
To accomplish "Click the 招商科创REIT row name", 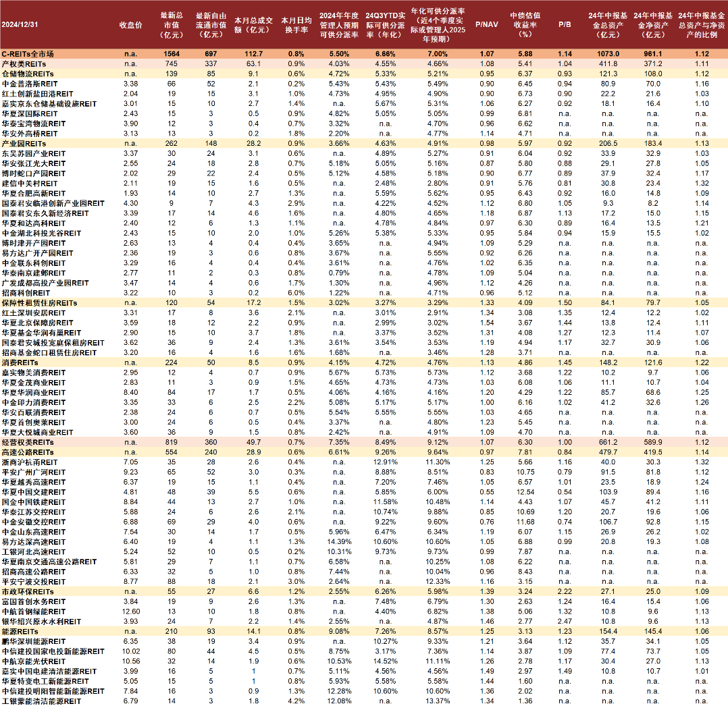I will click(x=26, y=294).
